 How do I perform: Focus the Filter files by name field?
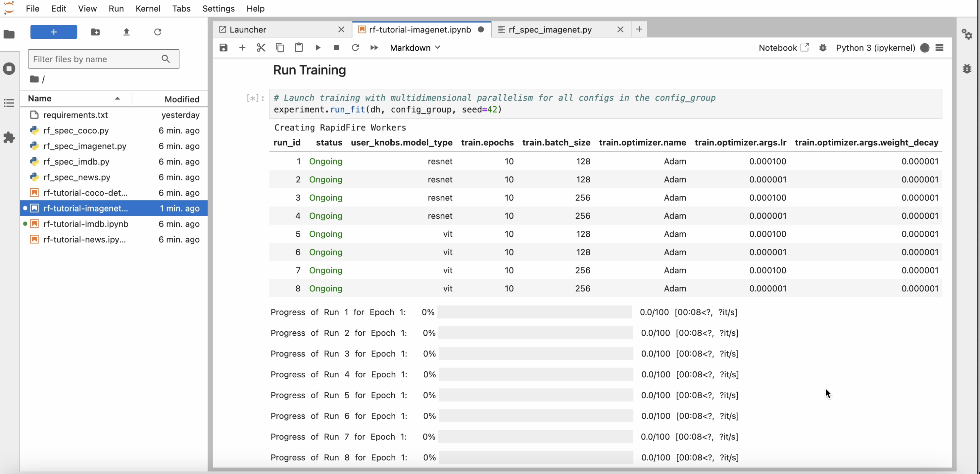[104, 59]
